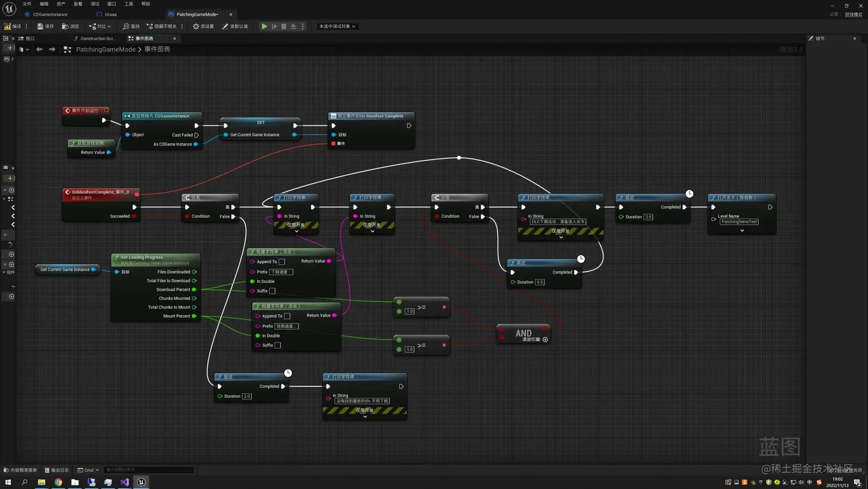This screenshot has height=489, width=868.
Task: Navigate back with left arrow icon
Action: click(x=39, y=49)
